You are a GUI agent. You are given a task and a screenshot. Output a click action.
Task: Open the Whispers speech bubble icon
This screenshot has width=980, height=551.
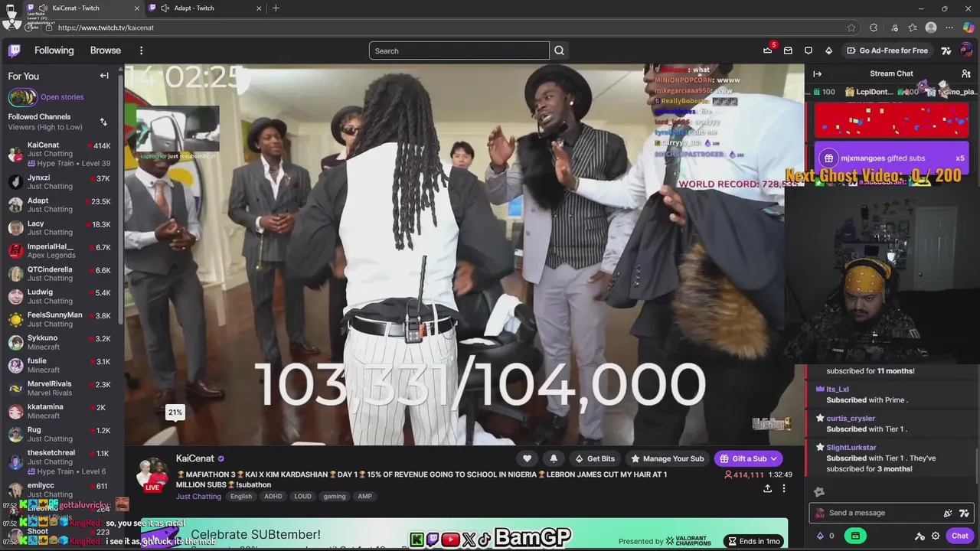click(x=808, y=51)
